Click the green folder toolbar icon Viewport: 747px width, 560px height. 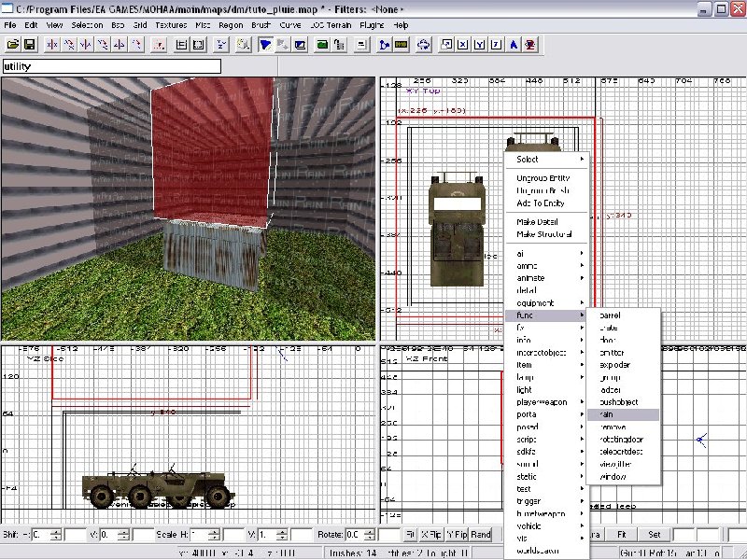pos(322,45)
